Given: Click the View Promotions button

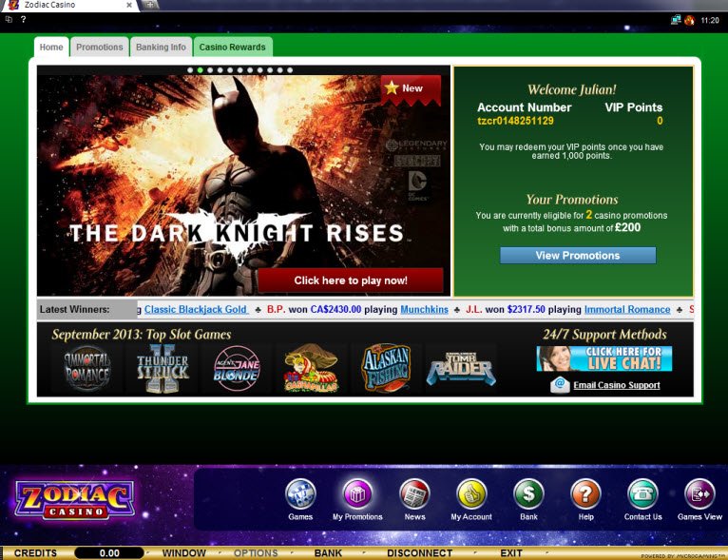Looking at the screenshot, I should [x=578, y=256].
